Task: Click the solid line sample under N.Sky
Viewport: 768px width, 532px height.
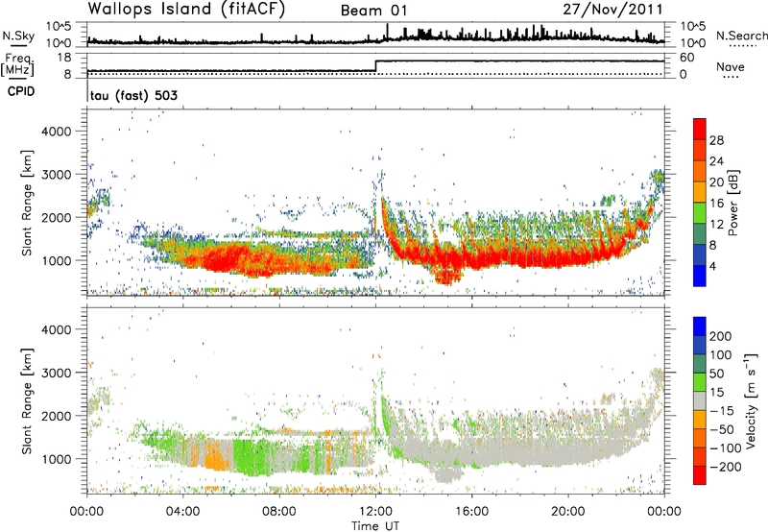Action: tap(18, 45)
